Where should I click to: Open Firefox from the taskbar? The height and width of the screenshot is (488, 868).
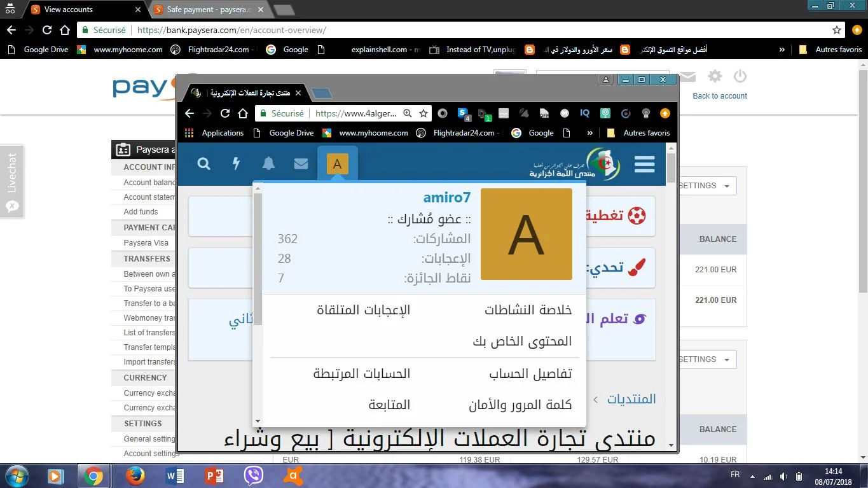pos(135,475)
